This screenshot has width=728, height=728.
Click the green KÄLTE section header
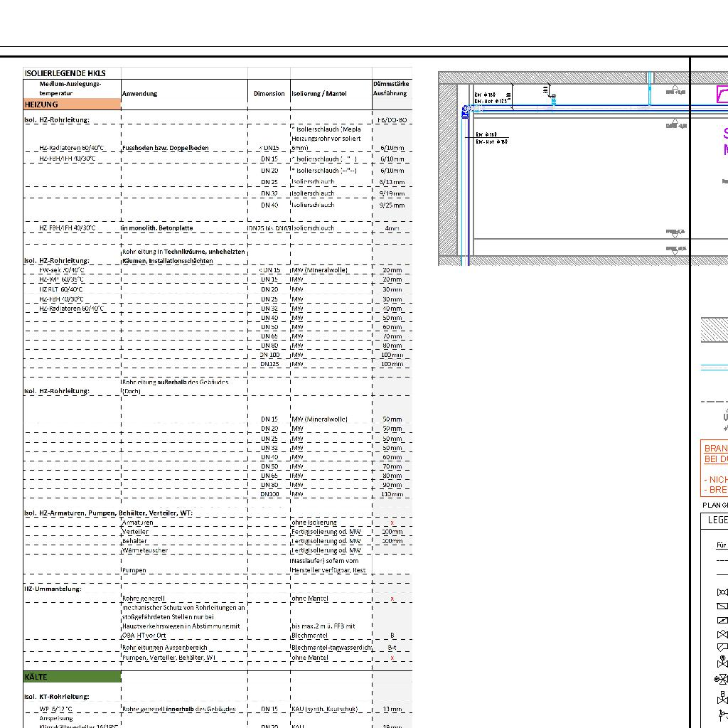[x=72, y=677]
